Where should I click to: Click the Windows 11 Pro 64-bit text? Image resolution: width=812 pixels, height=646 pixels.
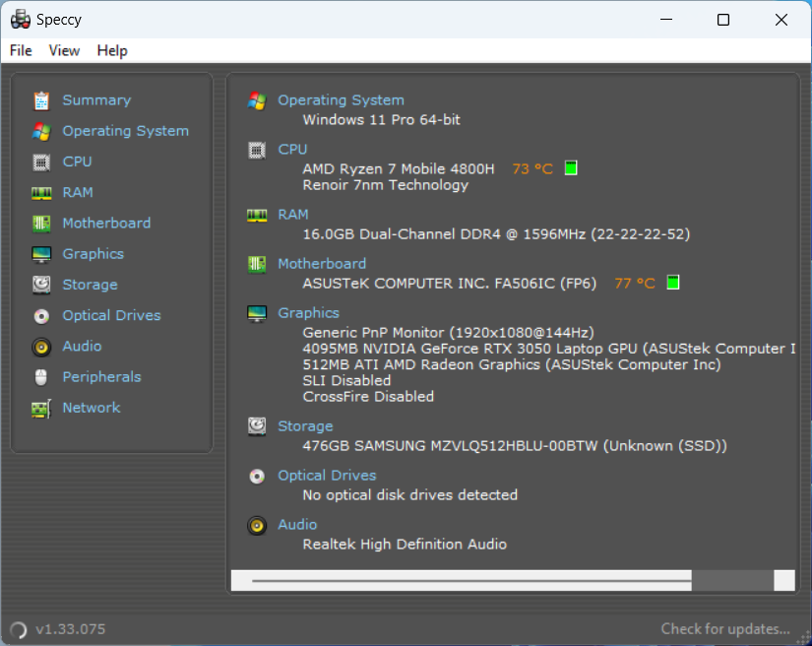(x=381, y=120)
